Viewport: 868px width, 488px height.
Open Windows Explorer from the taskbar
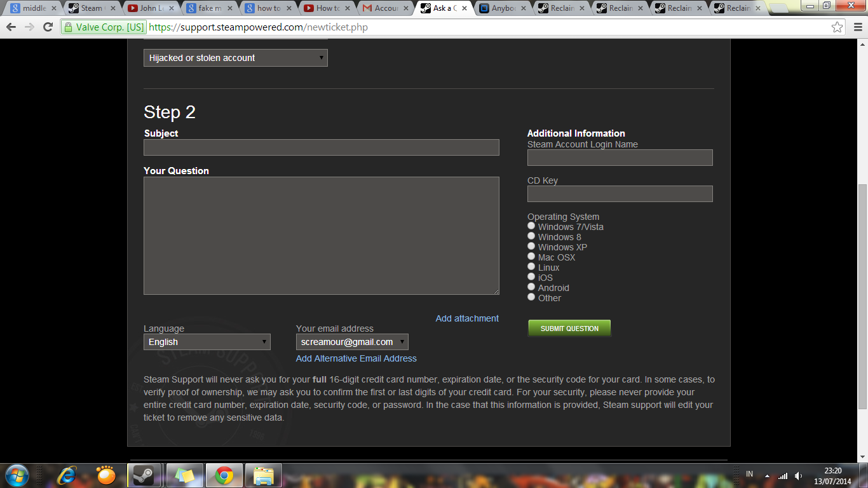(x=263, y=475)
